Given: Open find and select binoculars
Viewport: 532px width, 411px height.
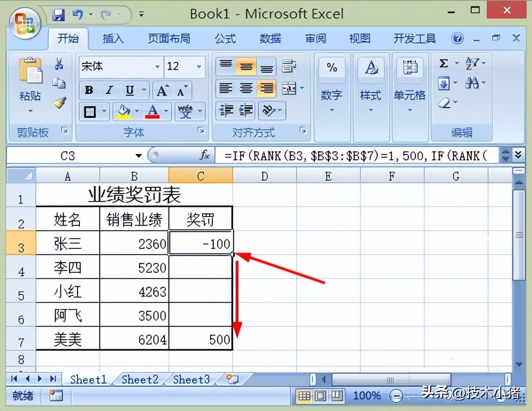Looking at the screenshot, I should click(475, 83).
